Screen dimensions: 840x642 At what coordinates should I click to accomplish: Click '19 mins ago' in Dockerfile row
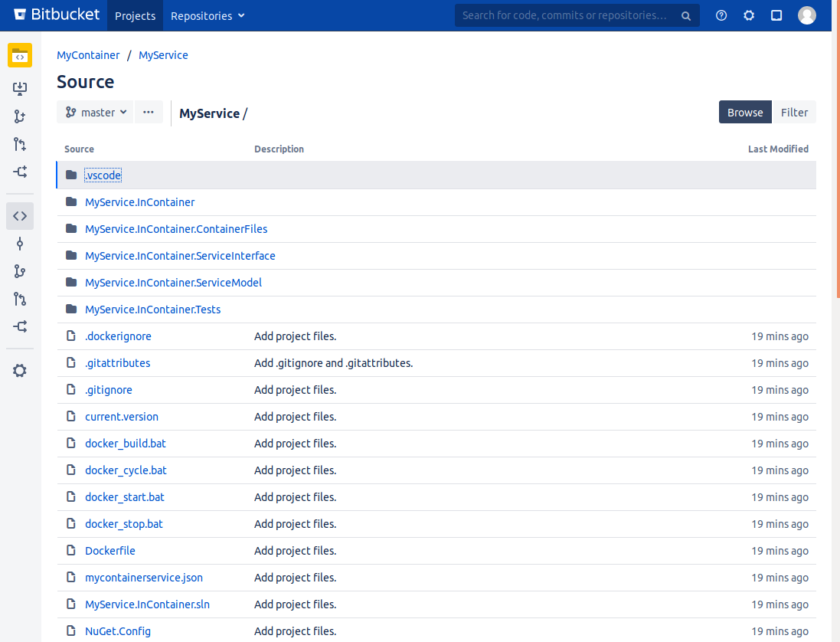(780, 550)
